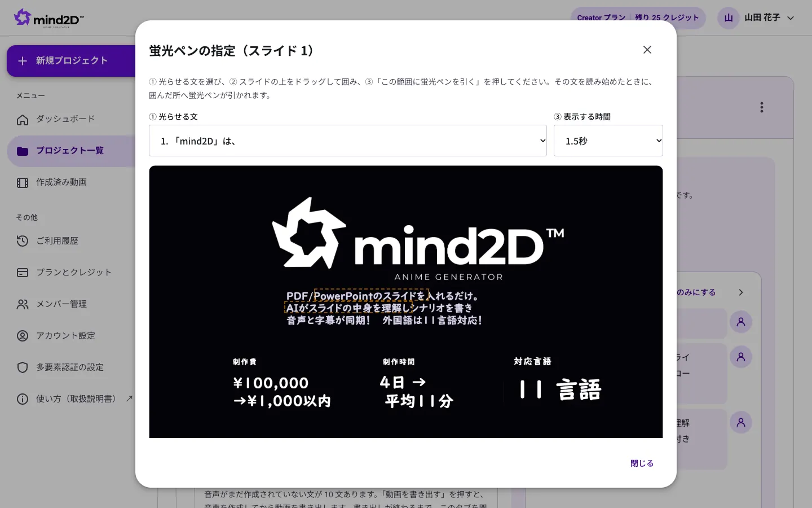Click the 閉じる button in the dialog
The image size is (812, 508).
[642, 463]
